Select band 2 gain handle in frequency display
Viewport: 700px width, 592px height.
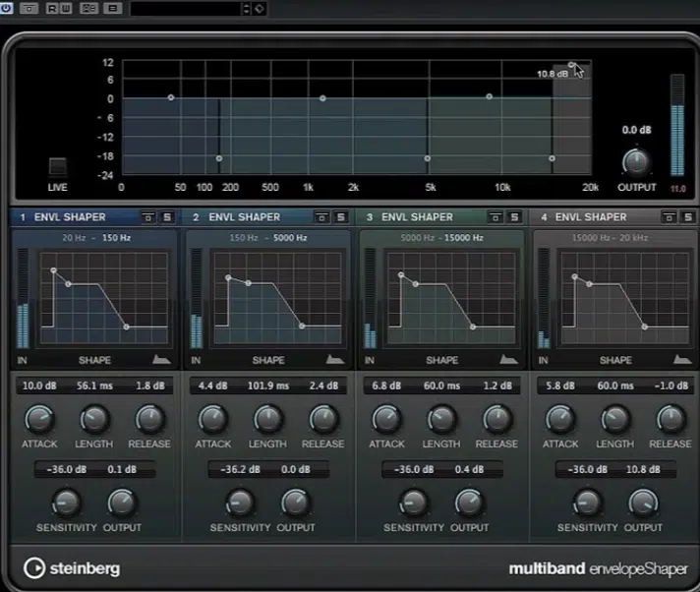[322, 98]
